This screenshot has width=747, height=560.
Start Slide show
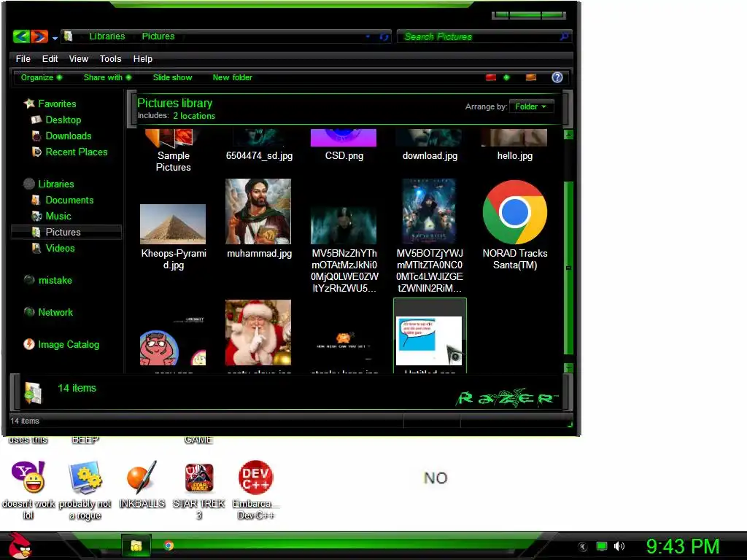point(172,77)
